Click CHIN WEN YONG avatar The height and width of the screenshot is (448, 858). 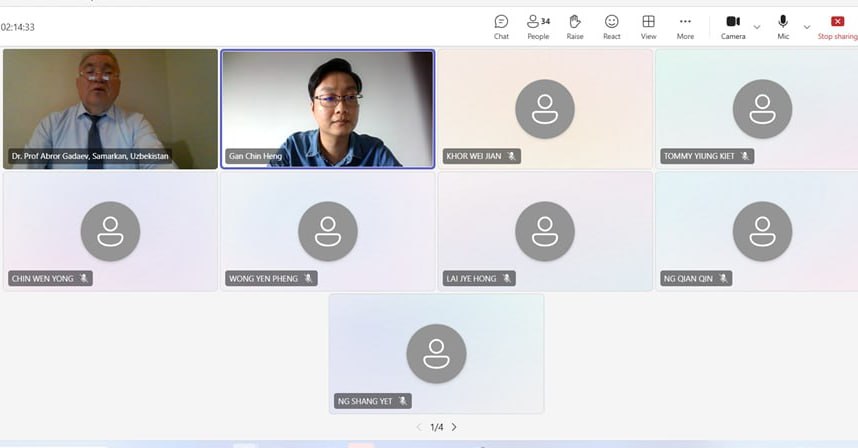tap(111, 231)
